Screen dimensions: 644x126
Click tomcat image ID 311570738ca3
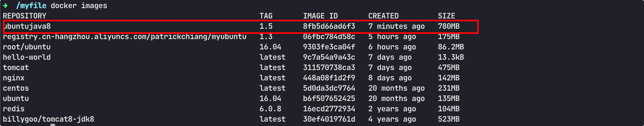tap(329, 68)
